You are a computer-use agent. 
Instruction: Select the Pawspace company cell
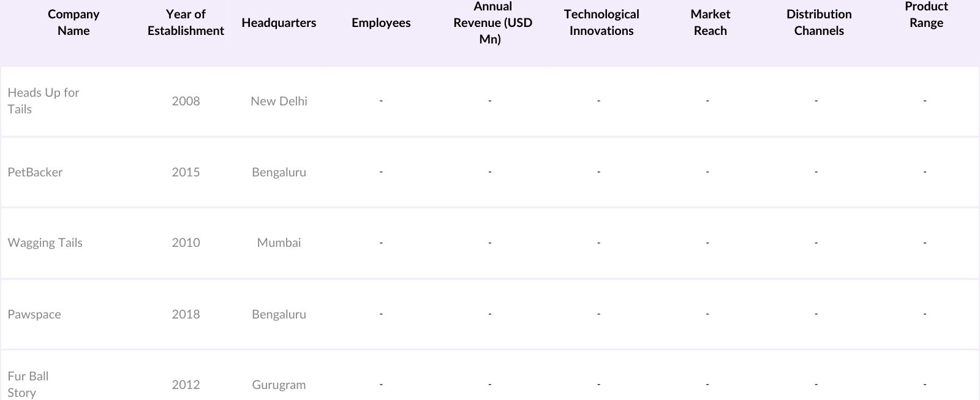34,314
